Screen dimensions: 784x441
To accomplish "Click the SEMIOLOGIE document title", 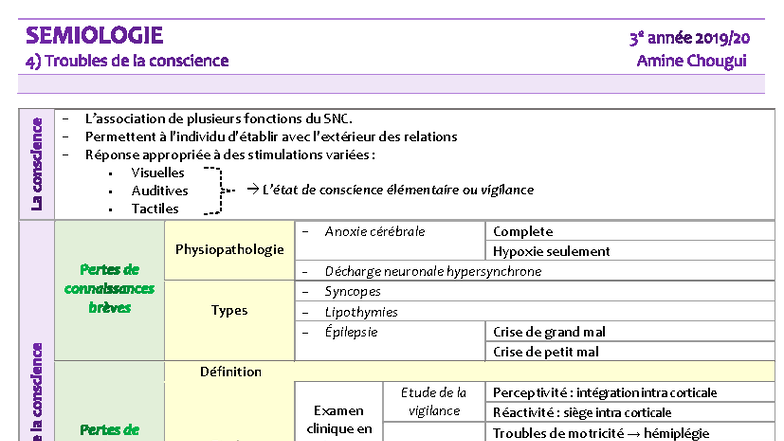I will coord(93,35).
